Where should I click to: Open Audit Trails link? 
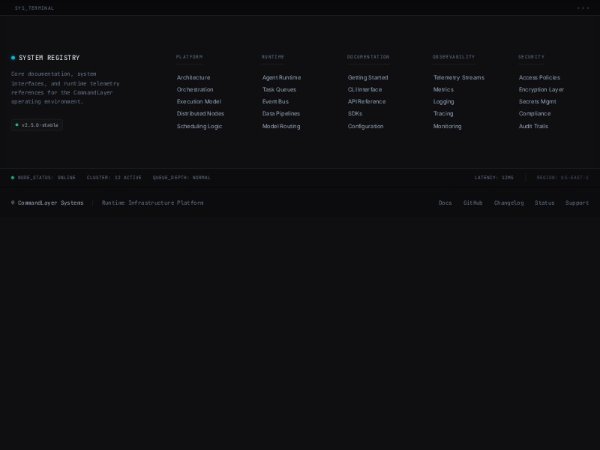point(533,126)
